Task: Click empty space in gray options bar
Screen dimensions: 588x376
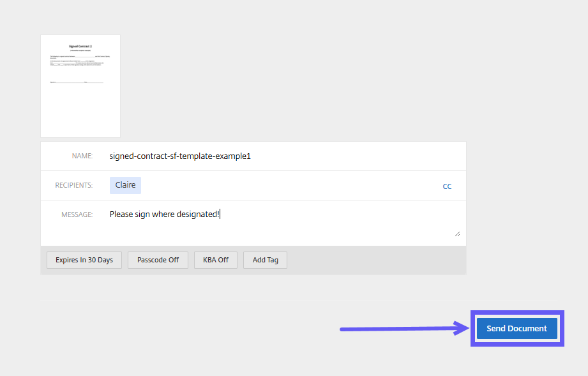Action: tap(377, 260)
